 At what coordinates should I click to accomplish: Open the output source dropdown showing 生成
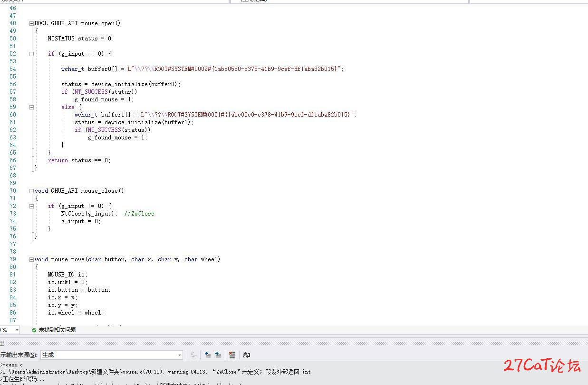click(112, 355)
